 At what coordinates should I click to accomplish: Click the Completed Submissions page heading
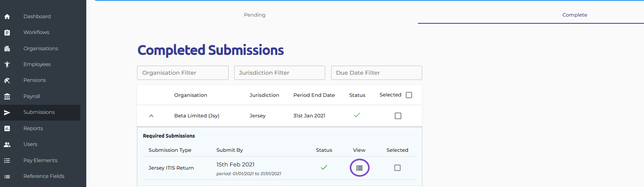coord(211,50)
